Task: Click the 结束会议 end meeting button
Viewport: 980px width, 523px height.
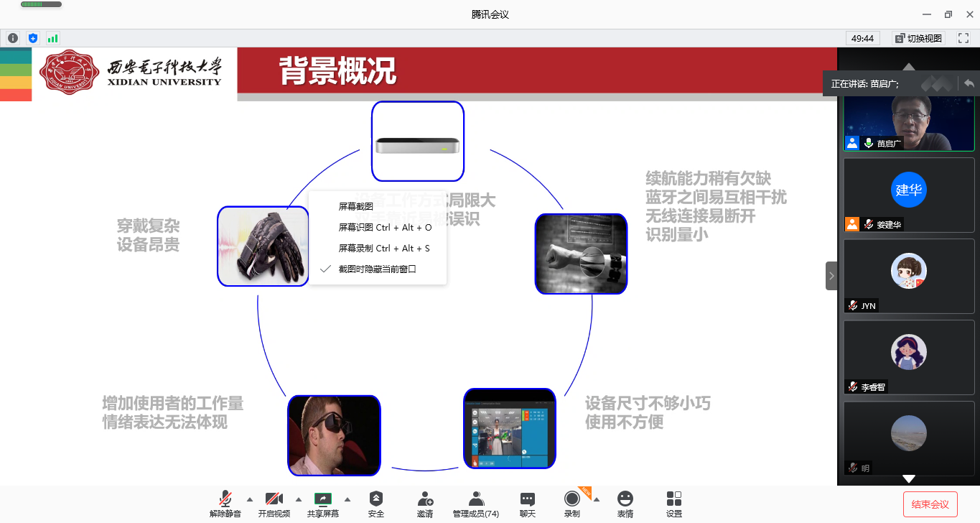Action: click(x=930, y=504)
